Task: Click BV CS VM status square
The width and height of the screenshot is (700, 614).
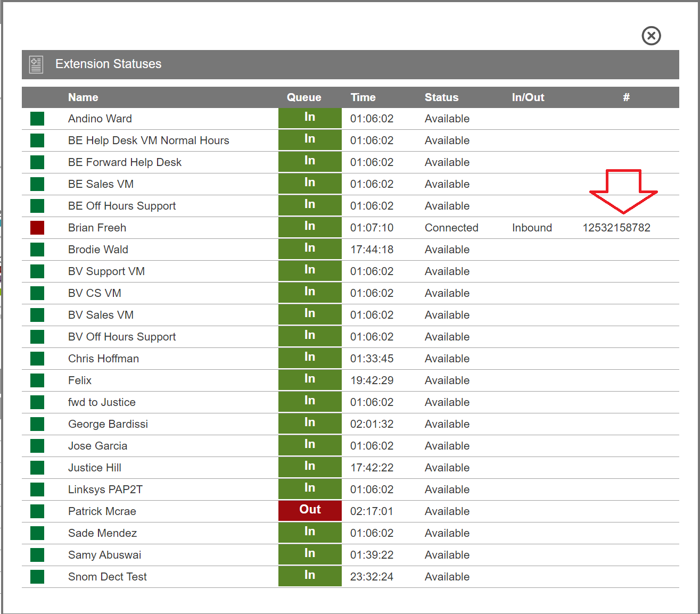Action: click(x=37, y=293)
